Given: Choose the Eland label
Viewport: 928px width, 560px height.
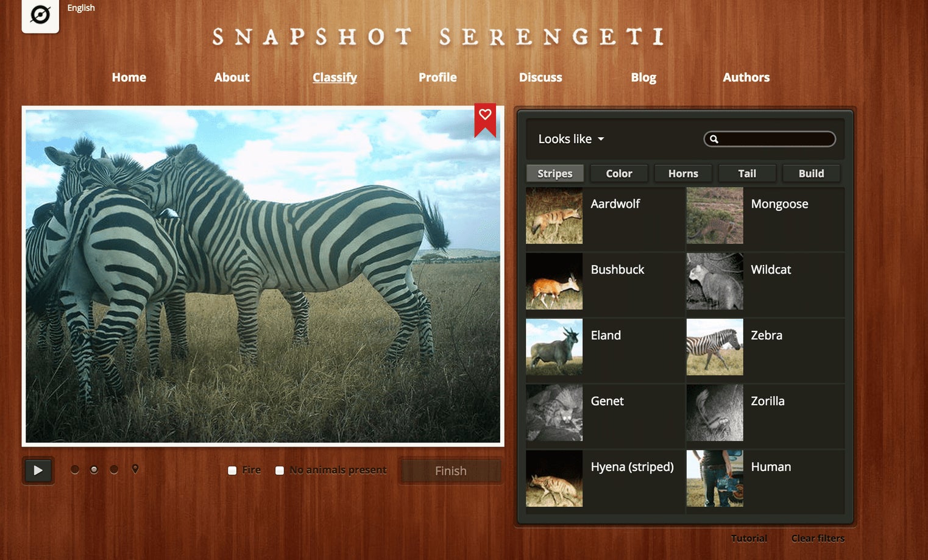Looking at the screenshot, I should (x=606, y=336).
